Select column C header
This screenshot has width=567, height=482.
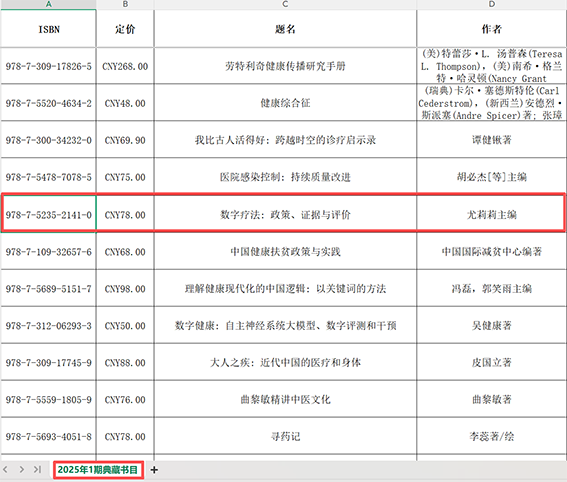click(x=285, y=4)
